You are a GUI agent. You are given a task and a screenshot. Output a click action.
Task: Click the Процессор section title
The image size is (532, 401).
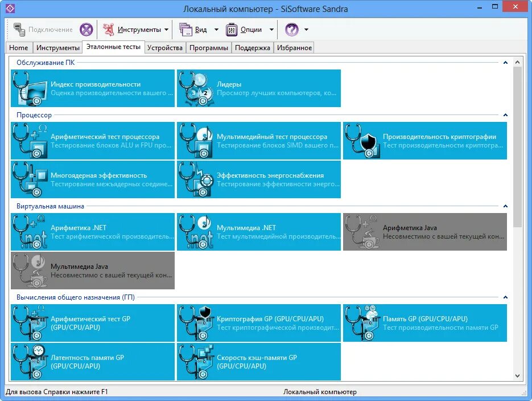(34, 115)
